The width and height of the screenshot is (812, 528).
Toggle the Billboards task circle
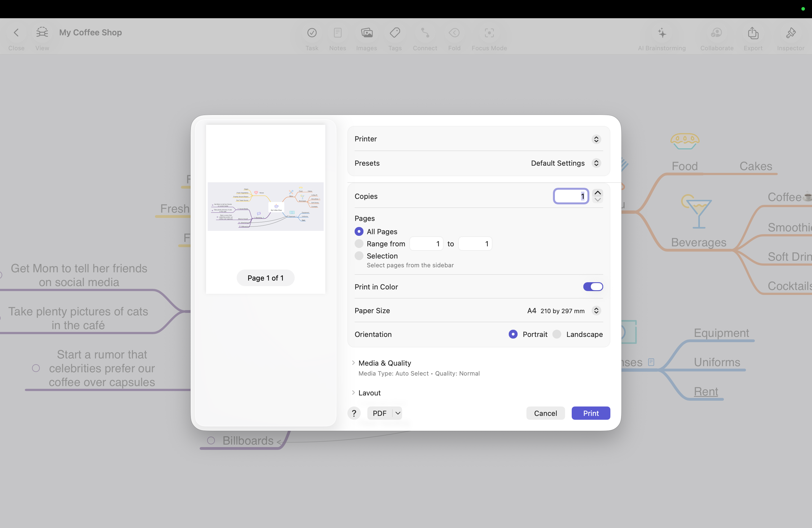[211, 440]
